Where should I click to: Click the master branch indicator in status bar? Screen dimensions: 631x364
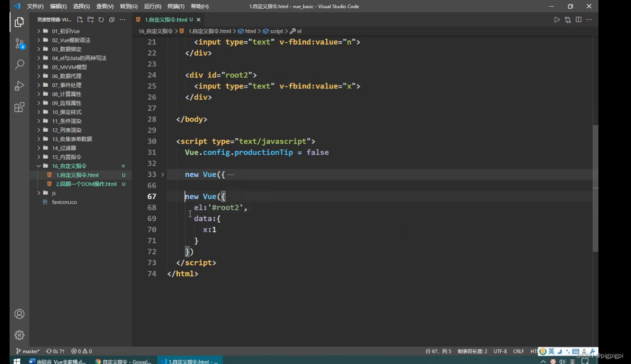click(x=28, y=351)
